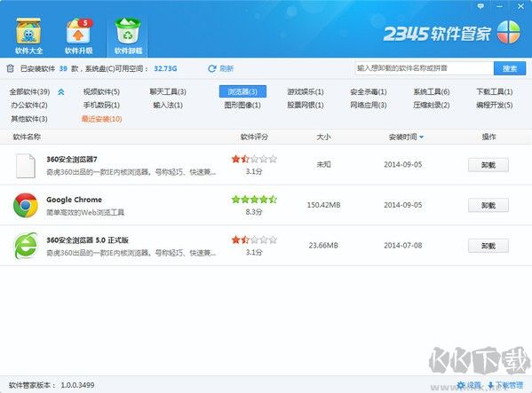Sort by 安装时间 column dropdown arrow
Image resolution: width=532 pixels, height=393 pixels.
(x=421, y=138)
